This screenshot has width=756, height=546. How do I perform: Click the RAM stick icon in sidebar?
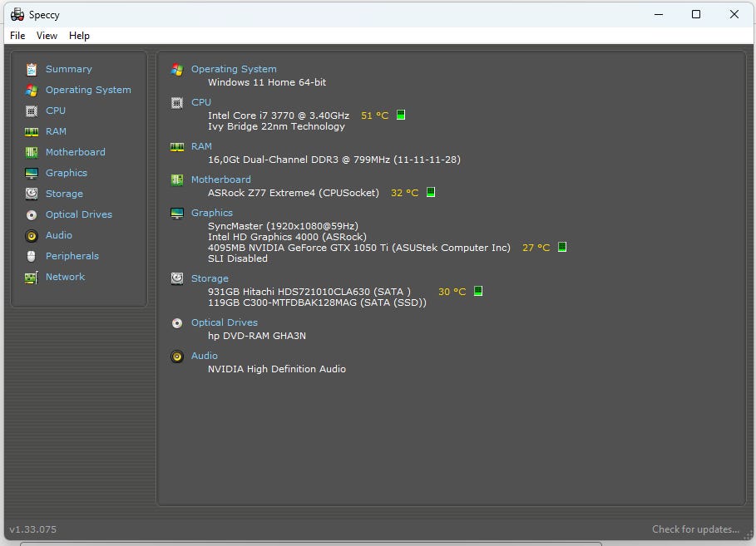click(x=32, y=131)
